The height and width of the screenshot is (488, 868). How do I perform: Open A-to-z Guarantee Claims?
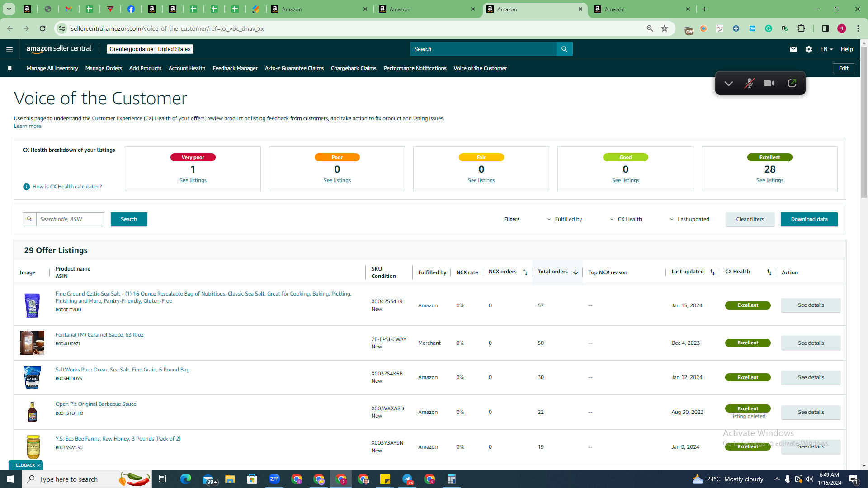click(294, 68)
